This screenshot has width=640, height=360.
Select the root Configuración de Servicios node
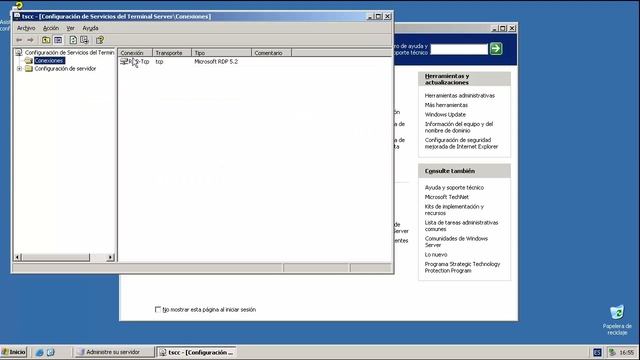click(x=69, y=53)
